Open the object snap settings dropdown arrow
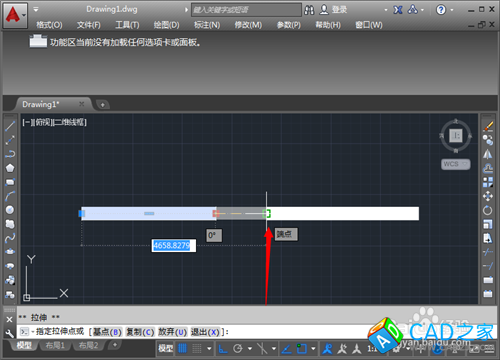This screenshot has height=360, width=500. pyautogui.click(x=313, y=349)
